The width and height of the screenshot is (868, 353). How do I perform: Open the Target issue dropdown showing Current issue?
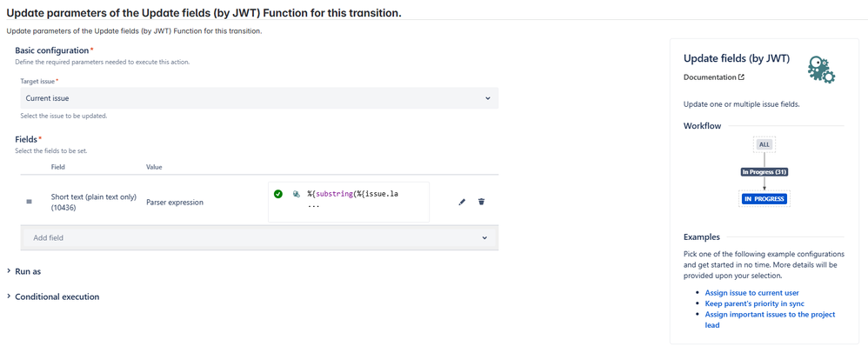[259, 98]
